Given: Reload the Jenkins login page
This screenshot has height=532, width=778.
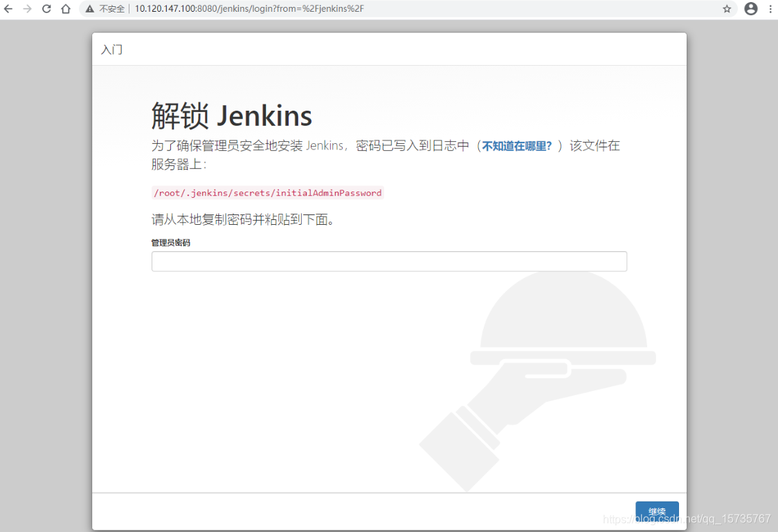Looking at the screenshot, I should (x=46, y=9).
